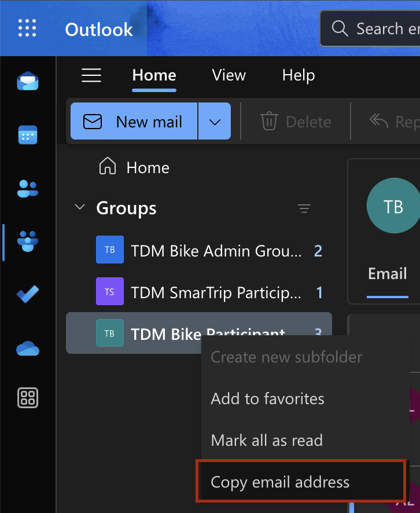Viewport: 420px width, 513px height.
Task: Open Groups in the left rail
Action: click(x=28, y=241)
